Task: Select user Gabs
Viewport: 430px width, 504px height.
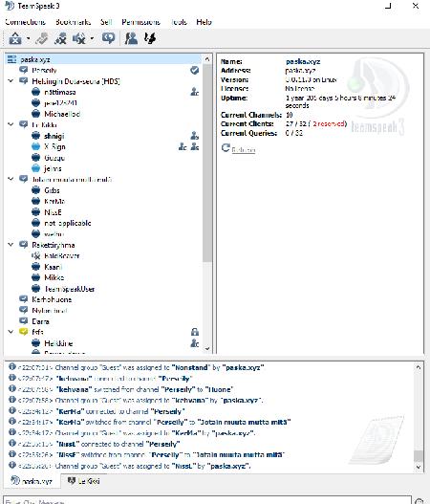Action: (52, 190)
